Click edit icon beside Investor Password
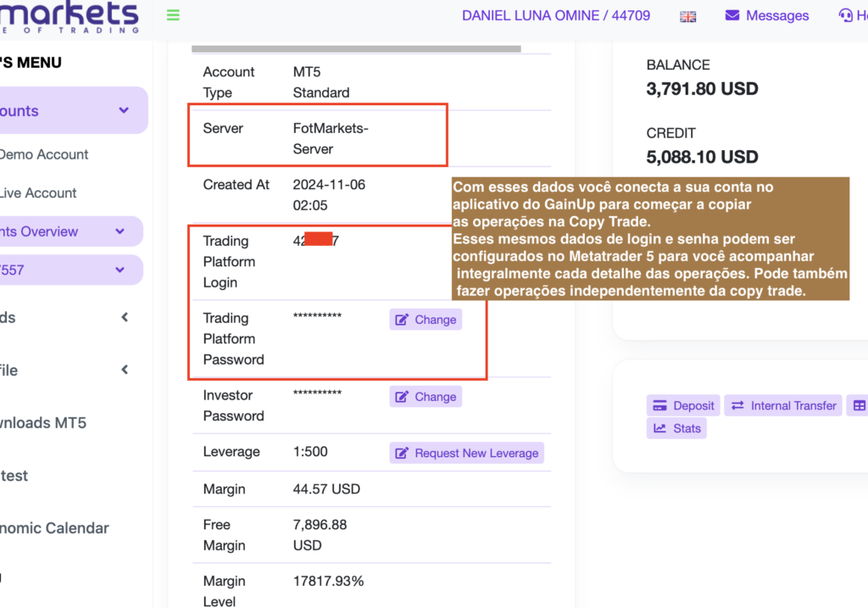 [x=402, y=397]
